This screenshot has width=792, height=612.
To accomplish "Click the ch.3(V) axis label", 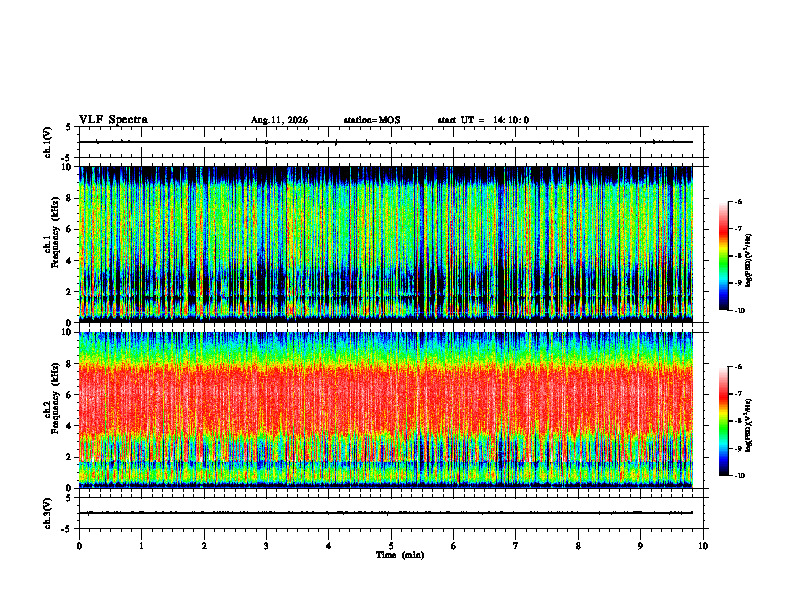I will (x=47, y=514).
